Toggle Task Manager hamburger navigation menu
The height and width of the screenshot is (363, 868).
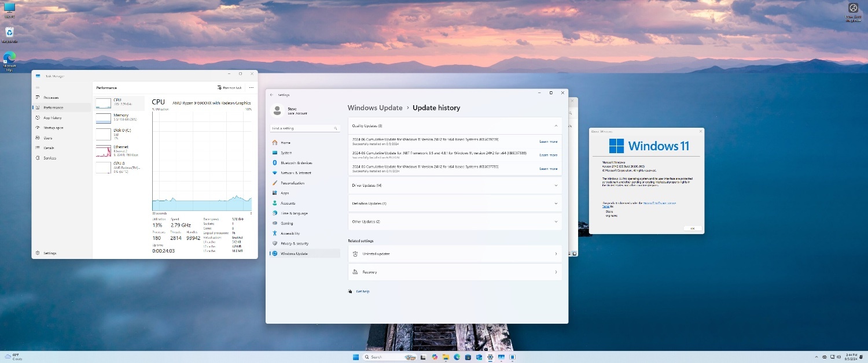(x=38, y=87)
